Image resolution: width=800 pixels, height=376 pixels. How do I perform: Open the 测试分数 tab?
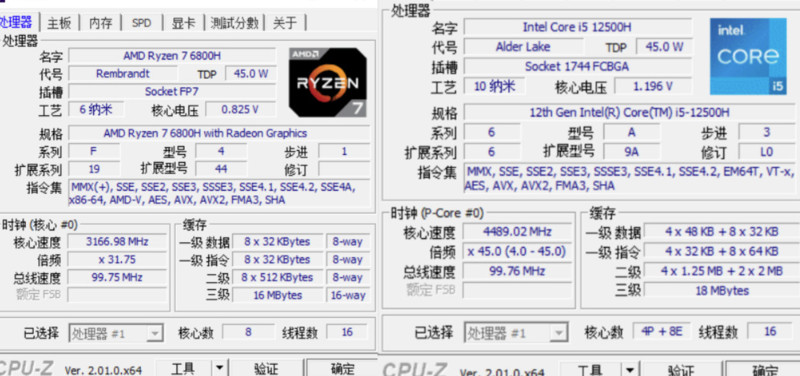[x=235, y=23]
